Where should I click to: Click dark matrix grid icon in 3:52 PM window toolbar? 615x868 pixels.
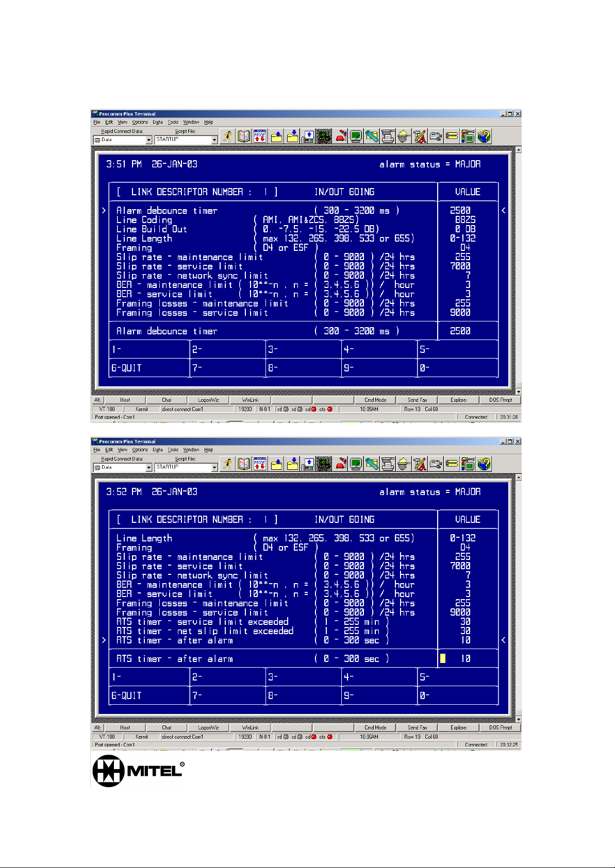324,464
